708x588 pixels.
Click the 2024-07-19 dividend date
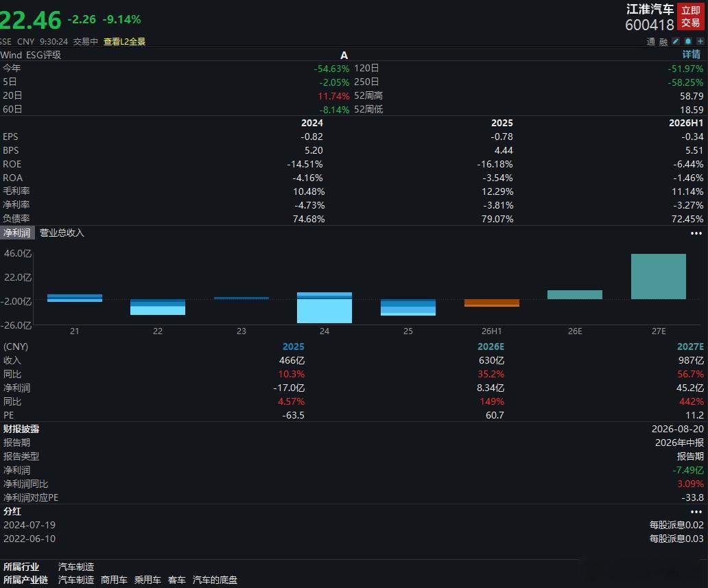[29, 526]
